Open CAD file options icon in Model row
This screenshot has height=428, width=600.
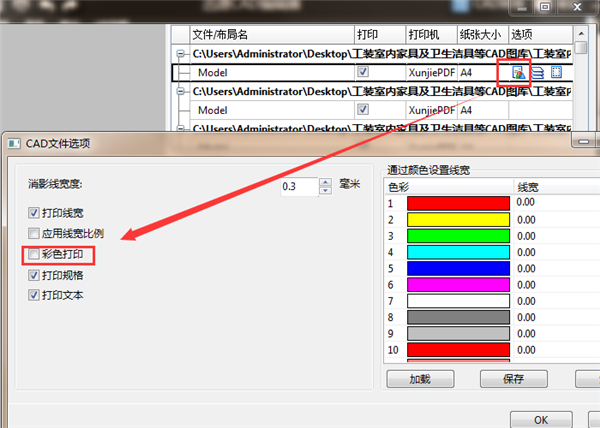[x=517, y=72]
